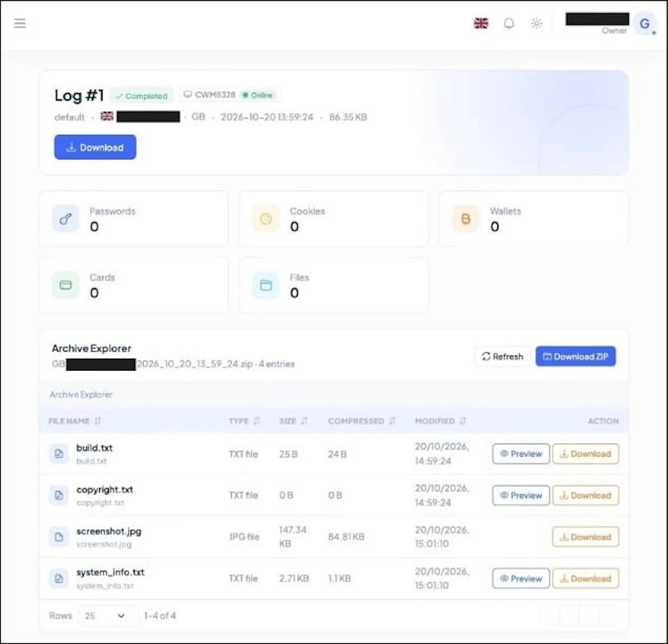
Task: Sort table by Size column
Action: click(x=293, y=421)
